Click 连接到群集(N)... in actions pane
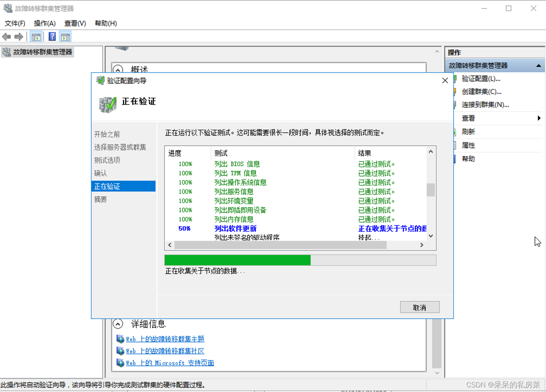Image resolution: width=546 pixels, height=392 pixels. tap(485, 105)
